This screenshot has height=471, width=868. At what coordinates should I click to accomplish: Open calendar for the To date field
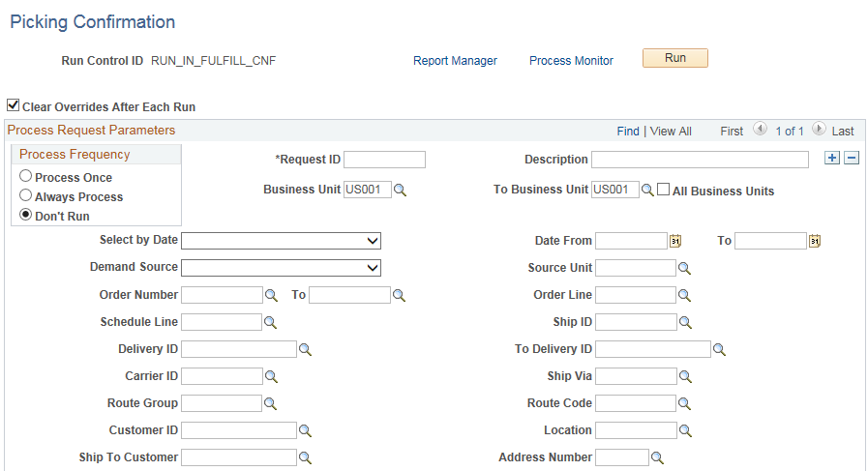pos(815,241)
